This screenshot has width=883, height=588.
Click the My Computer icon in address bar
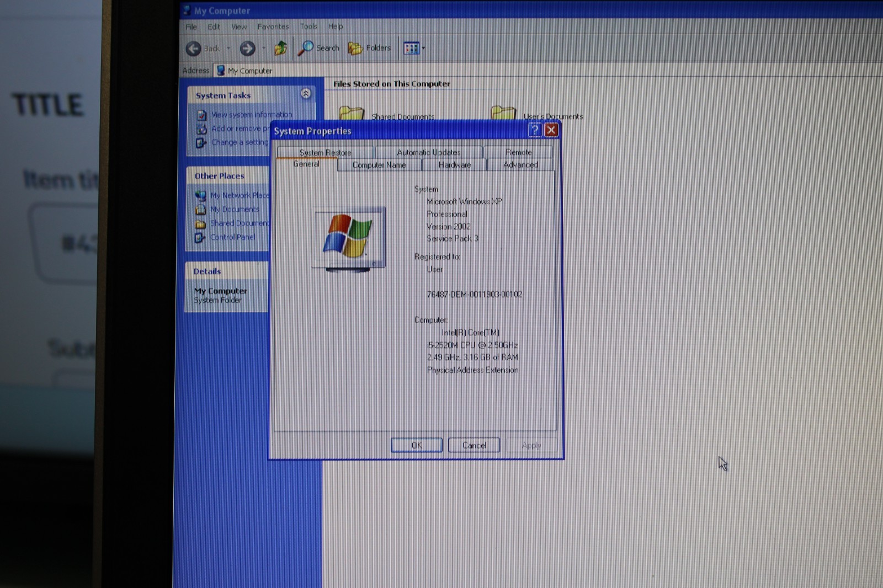(221, 71)
